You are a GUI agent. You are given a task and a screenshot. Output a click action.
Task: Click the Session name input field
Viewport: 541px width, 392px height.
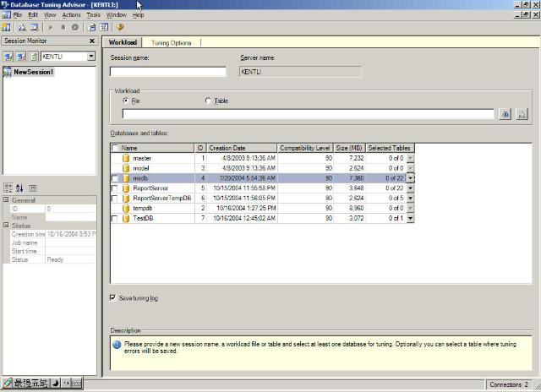pyautogui.click(x=168, y=72)
